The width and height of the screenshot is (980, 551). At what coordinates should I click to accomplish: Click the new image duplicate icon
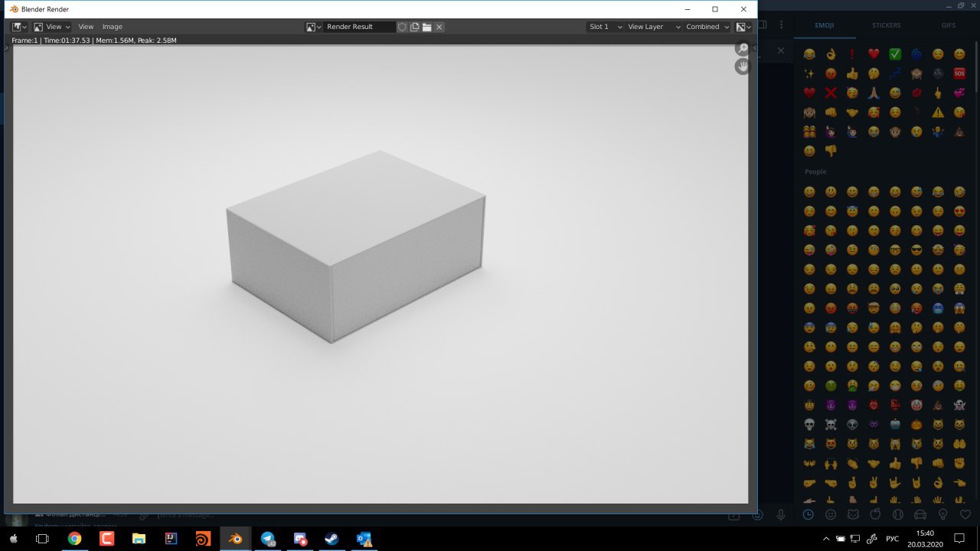[x=414, y=27]
